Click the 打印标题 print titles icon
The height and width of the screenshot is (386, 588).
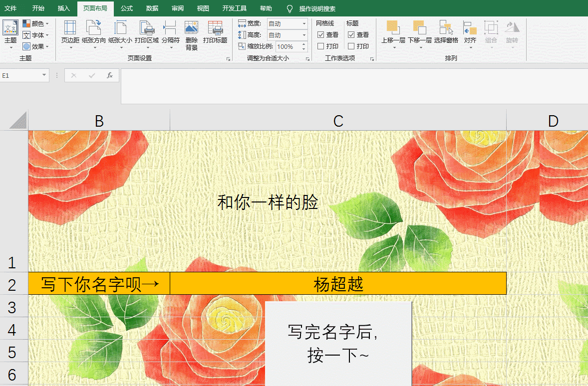point(215,28)
